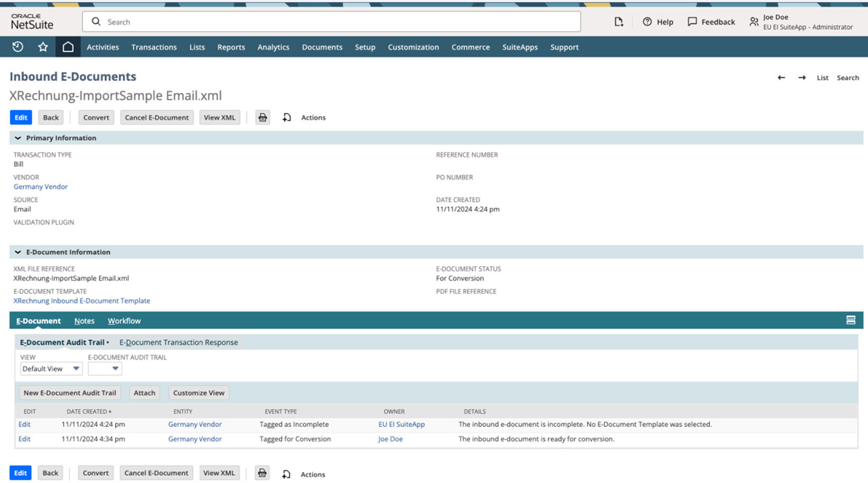Click the magnifying glass in the global search bar
The width and height of the screenshot is (868, 483).
(95, 21)
